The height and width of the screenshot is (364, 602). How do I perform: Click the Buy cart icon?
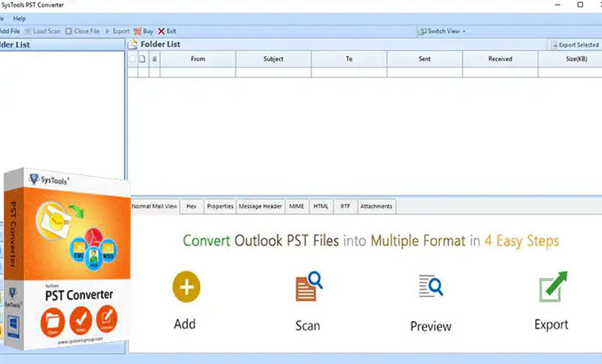pos(138,31)
